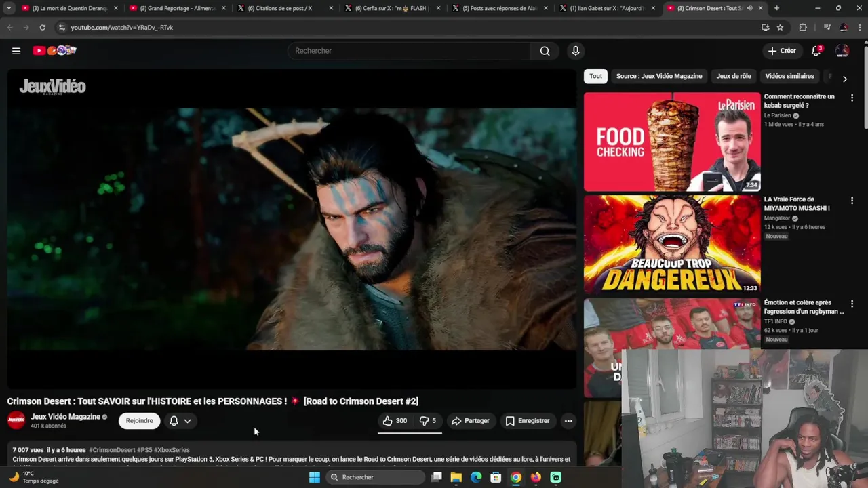Click install app icon in address bar
868x488 pixels.
click(765, 27)
